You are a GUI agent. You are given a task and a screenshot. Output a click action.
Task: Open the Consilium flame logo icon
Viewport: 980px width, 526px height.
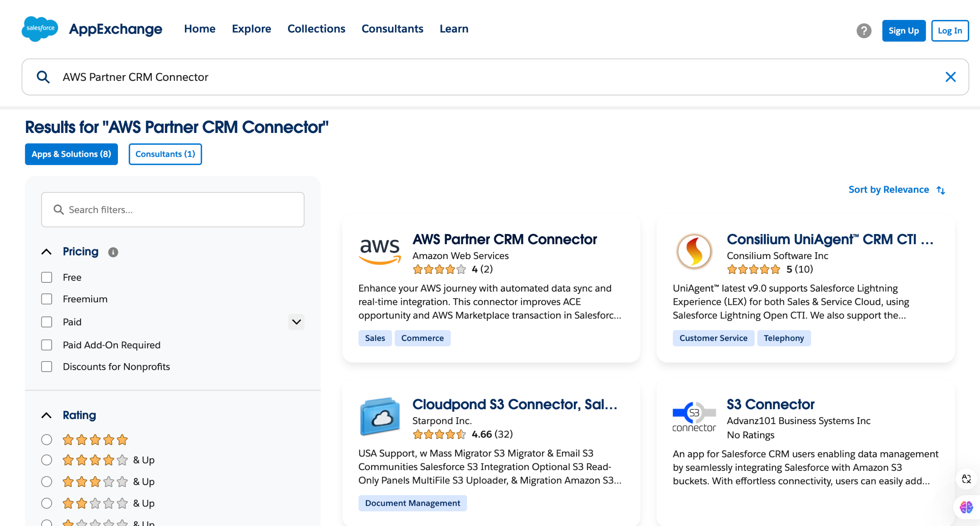694,251
